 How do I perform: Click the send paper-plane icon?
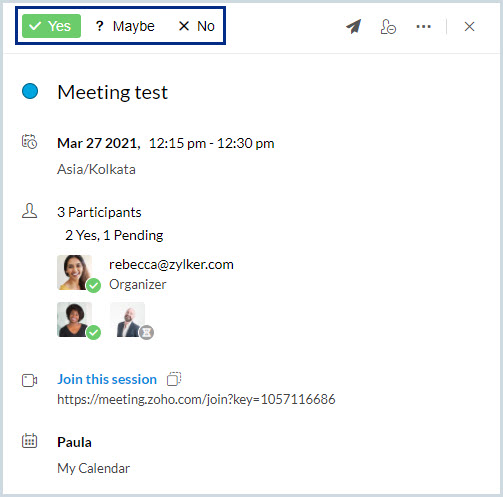point(354,26)
